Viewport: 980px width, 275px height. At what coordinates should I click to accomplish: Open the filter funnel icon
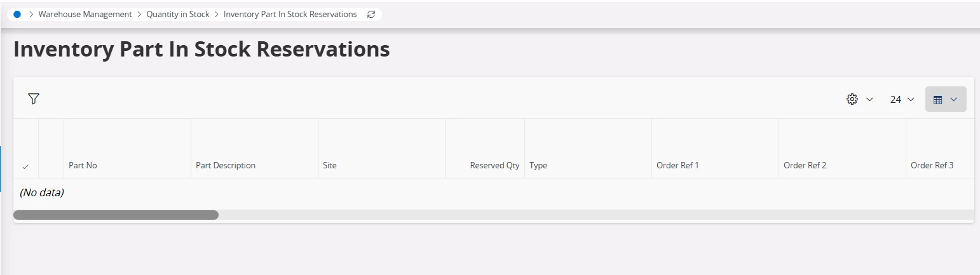pyautogui.click(x=34, y=98)
